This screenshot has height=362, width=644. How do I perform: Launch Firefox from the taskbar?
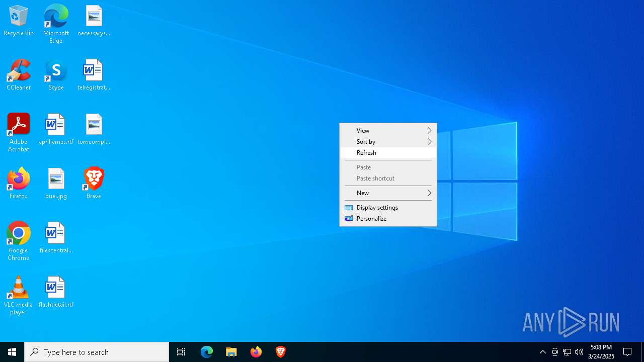(256, 352)
